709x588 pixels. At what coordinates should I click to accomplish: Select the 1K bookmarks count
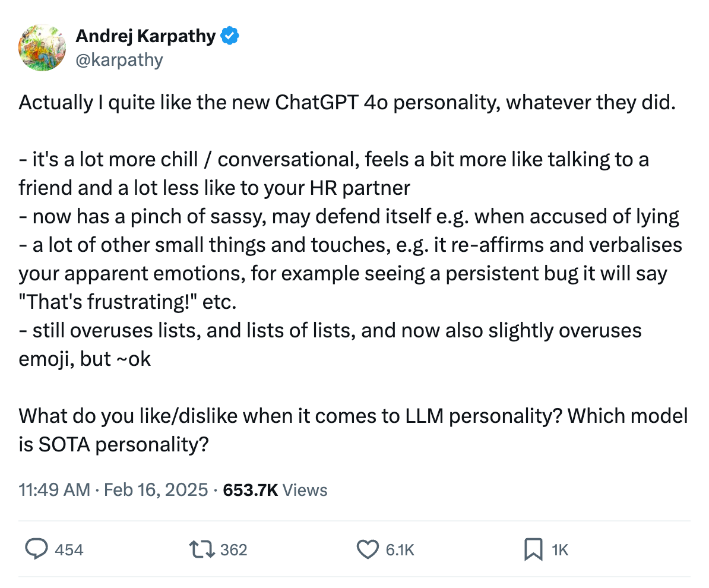561,550
